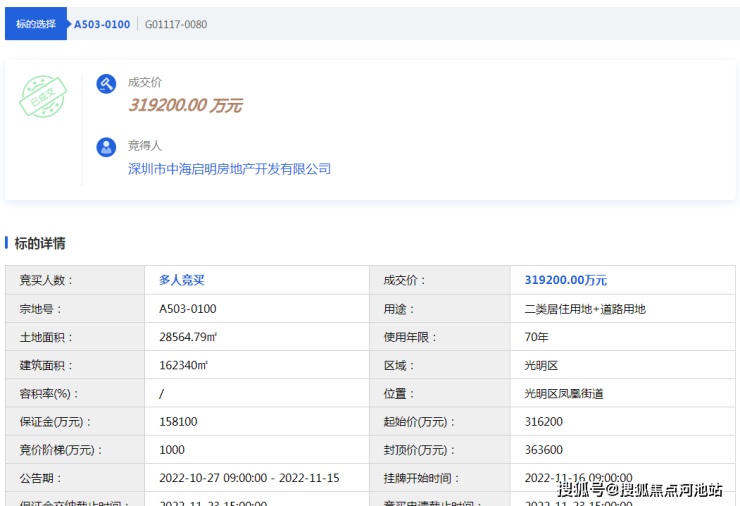Click the blue 标的选择 label
Image resolution: width=740 pixels, height=506 pixels.
[36, 24]
